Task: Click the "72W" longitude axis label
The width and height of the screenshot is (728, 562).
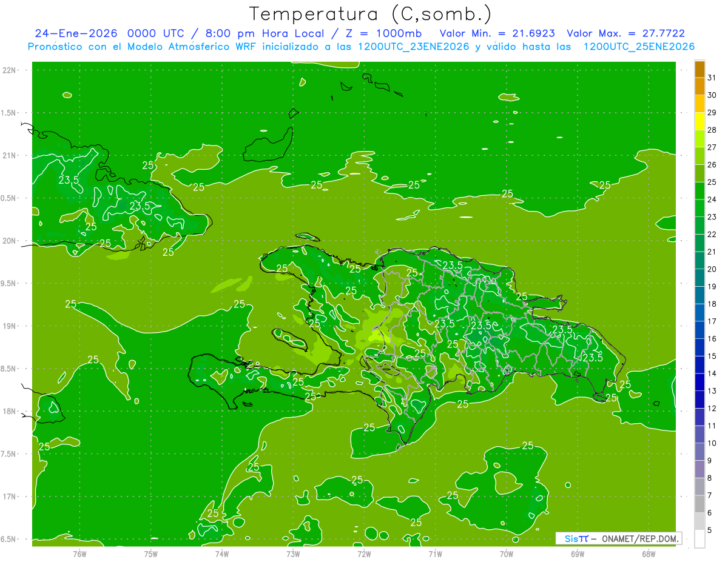Action: 365,554
